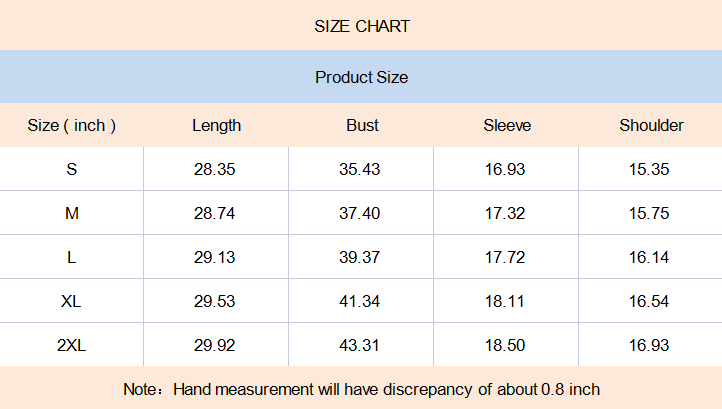The width and height of the screenshot is (722, 409).
Task: Click the 15.35 shoulder cell
Action: pyautogui.click(x=649, y=169)
